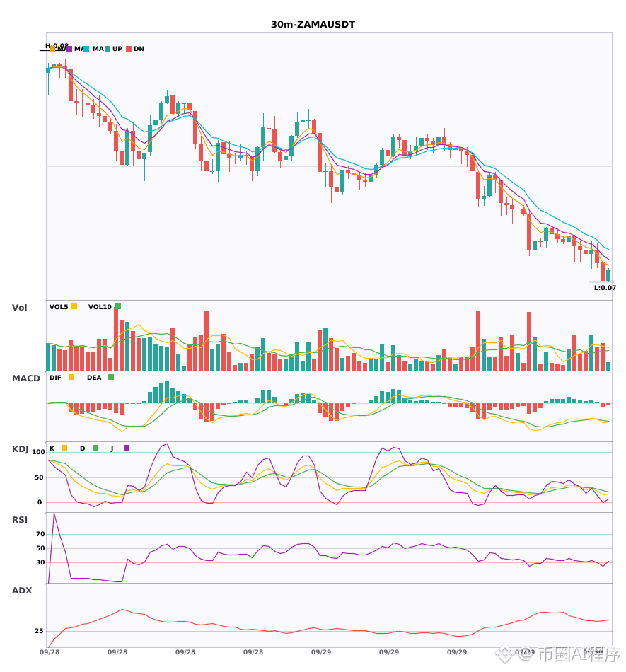
Task: Click the L:0.07 low price marker
Action: click(x=605, y=288)
